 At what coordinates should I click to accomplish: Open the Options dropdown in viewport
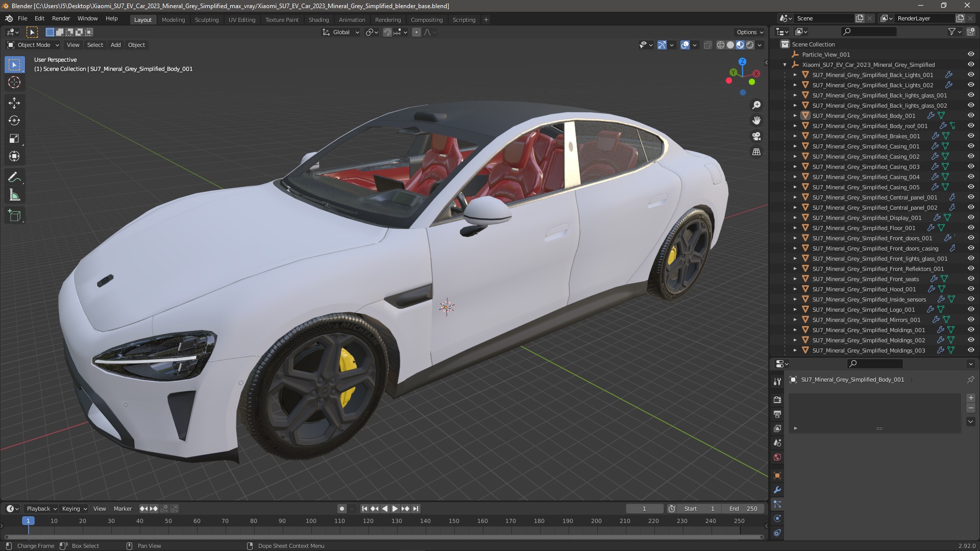click(x=750, y=32)
